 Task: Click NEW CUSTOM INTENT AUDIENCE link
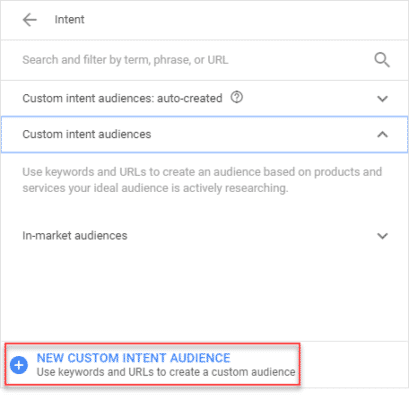coord(133,358)
